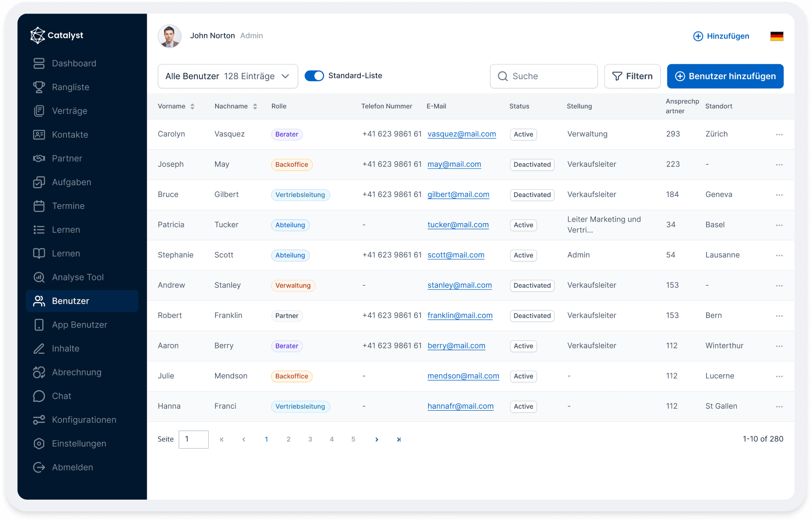Screen dimensions: 812x521
Task: Sort the table by Nachname
Action: 255,107
